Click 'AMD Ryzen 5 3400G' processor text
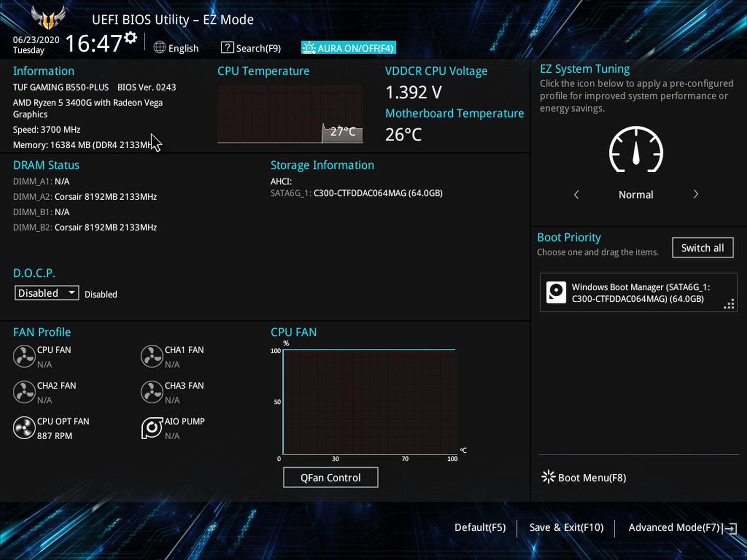 coord(88,108)
